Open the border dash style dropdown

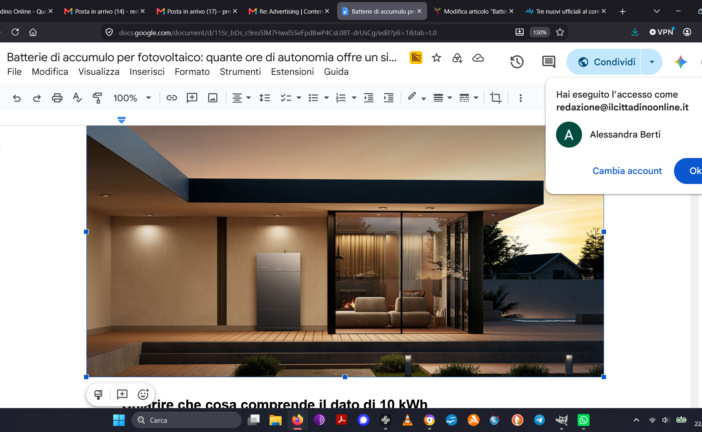[x=469, y=98]
